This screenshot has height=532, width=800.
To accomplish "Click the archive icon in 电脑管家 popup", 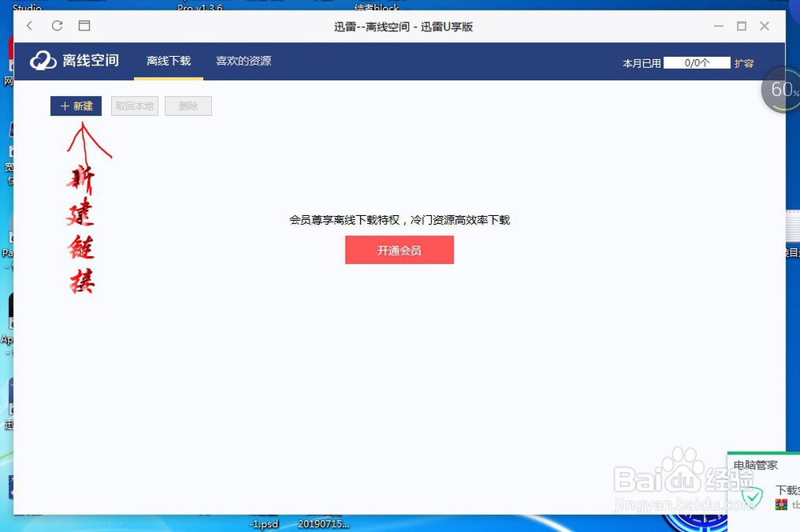I will point(781,505).
